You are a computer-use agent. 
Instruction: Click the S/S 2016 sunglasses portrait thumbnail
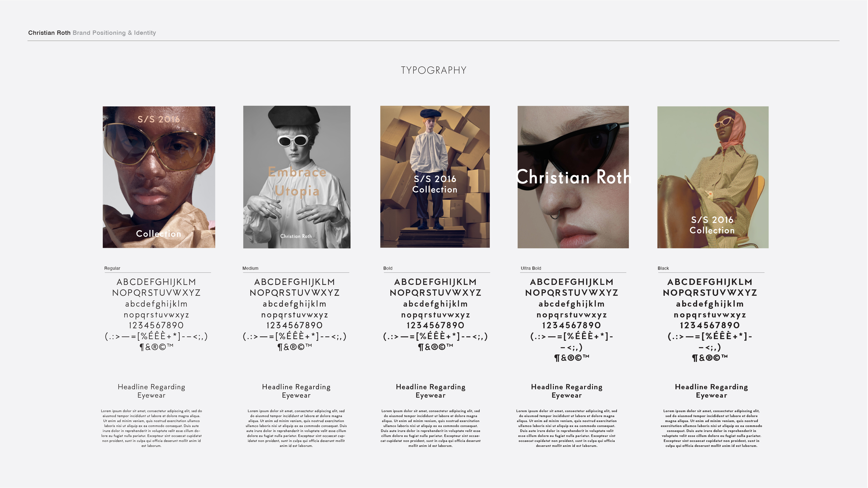(159, 177)
